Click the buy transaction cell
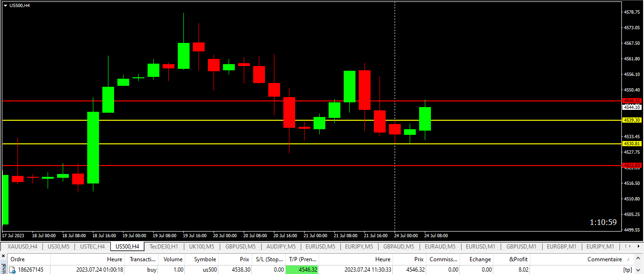644x274 pixels. click(x=152, y=270)
